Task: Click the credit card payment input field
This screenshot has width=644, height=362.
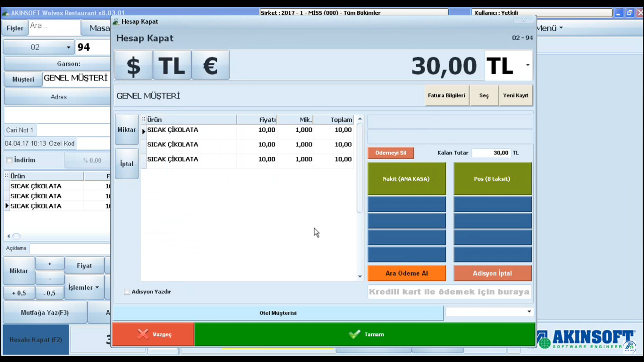Action: [449, 292]
